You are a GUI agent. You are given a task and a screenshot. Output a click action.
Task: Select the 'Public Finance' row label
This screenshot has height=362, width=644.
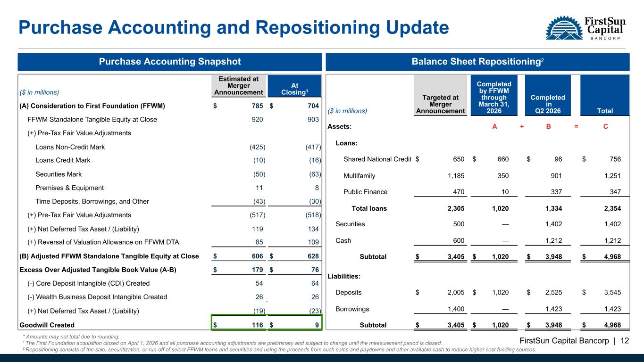click(x=365, y=192)
